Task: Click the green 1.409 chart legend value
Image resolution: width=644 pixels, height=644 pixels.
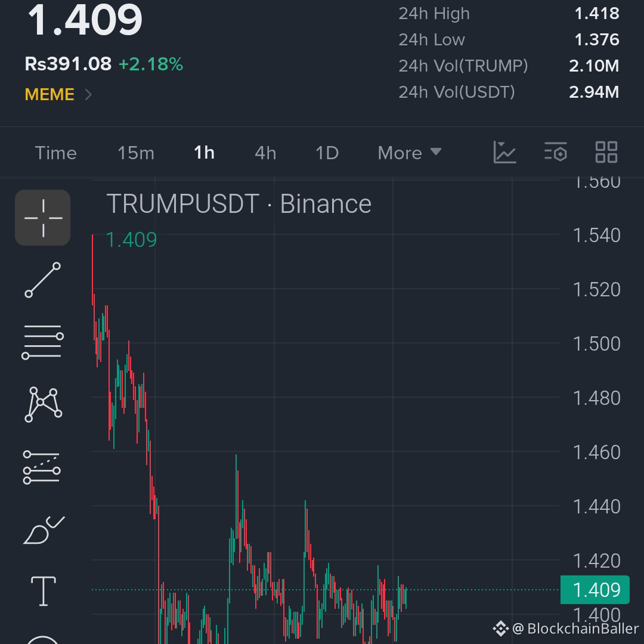Action: click(131, 240)
